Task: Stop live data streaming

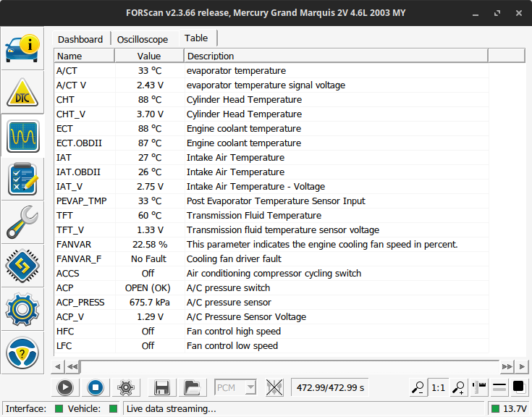Action: 96,387
